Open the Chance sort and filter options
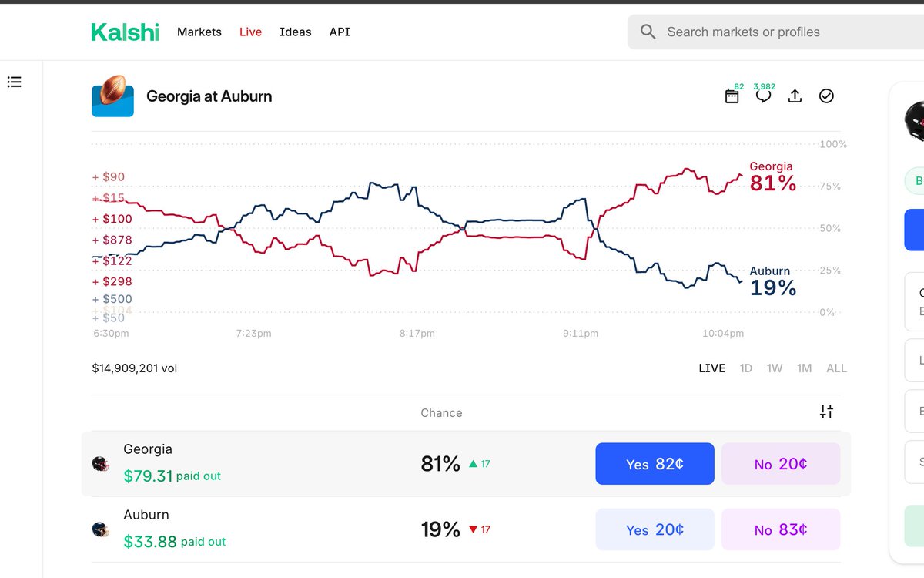This screenshot has height=578, width=924. [826, 412]
